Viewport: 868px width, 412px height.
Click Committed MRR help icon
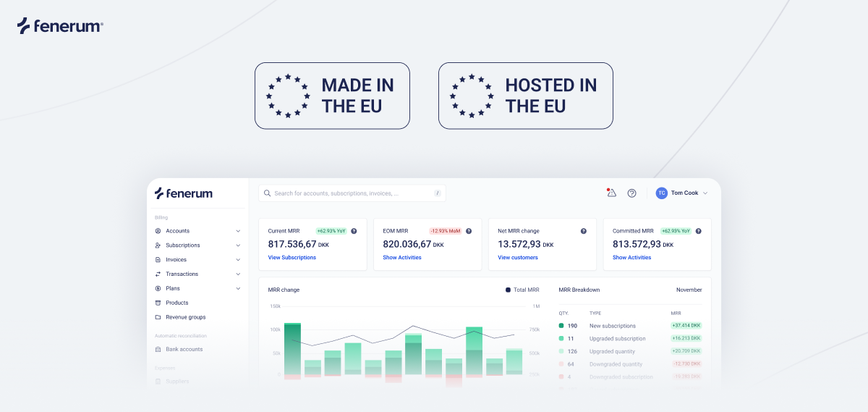click(x=699, y=231)
